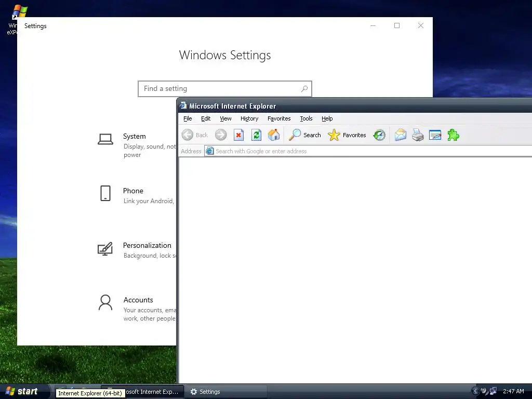
Task: Open the Favorites menu in menu bar
Action: (x=279, y=118)
